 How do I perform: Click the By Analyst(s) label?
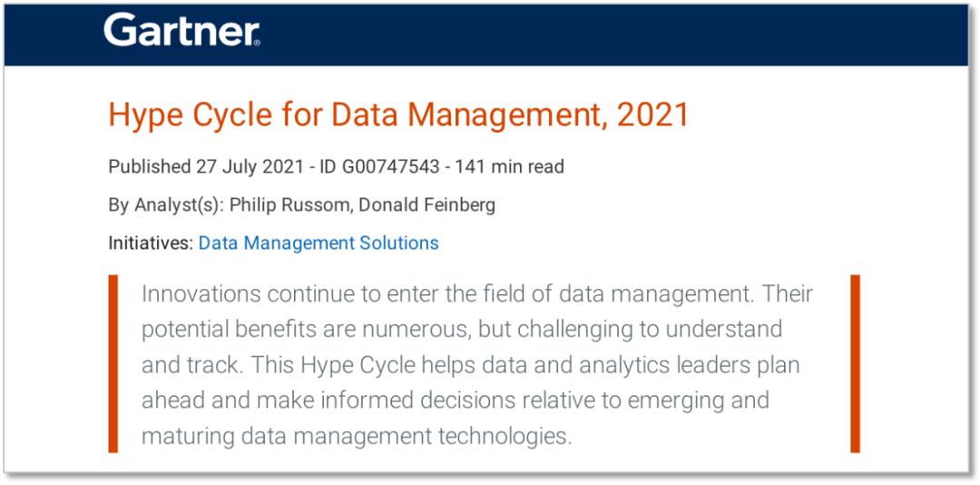(x=165, y=204)
